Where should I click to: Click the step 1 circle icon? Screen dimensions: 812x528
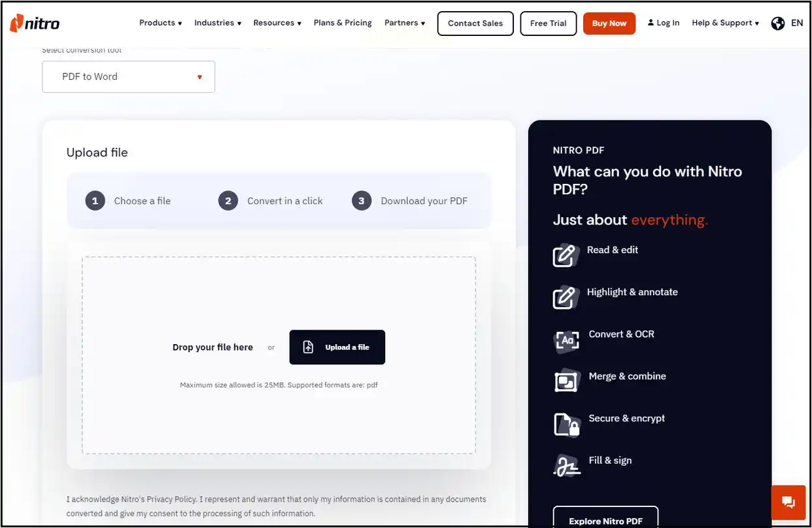95,201
